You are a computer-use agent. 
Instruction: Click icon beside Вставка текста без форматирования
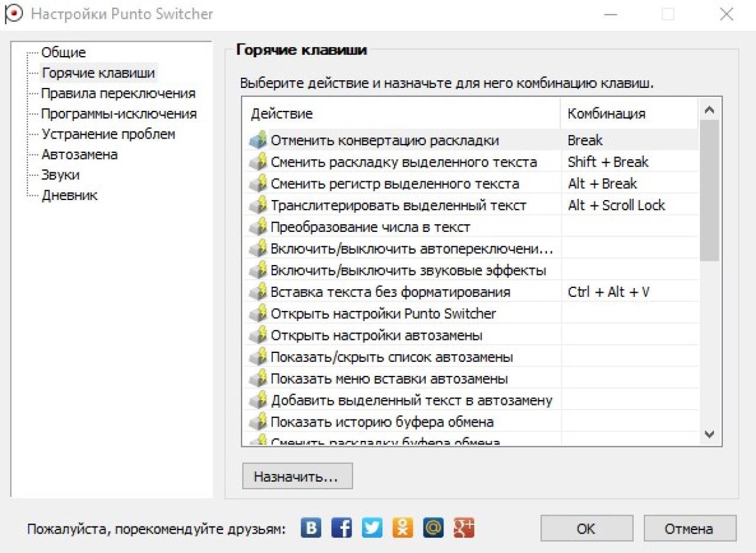258,292
